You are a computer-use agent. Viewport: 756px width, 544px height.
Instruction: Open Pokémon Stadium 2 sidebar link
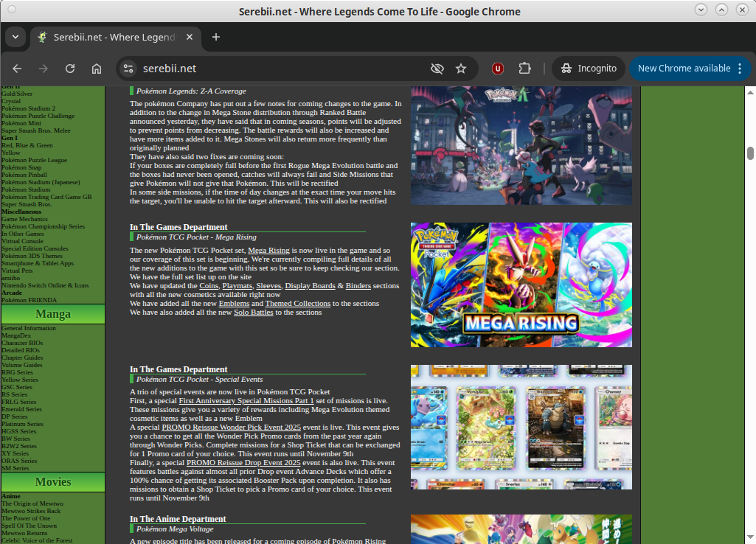tap(29, 108)
